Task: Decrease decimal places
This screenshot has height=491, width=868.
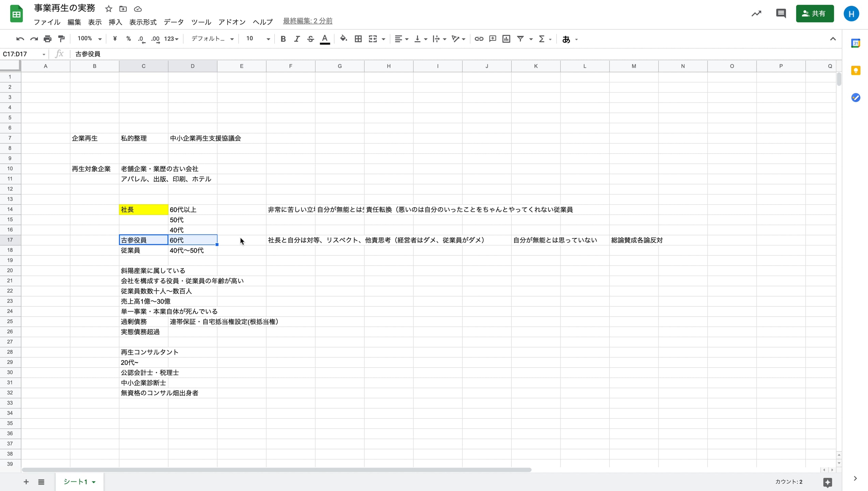Action: pos(142,39)
